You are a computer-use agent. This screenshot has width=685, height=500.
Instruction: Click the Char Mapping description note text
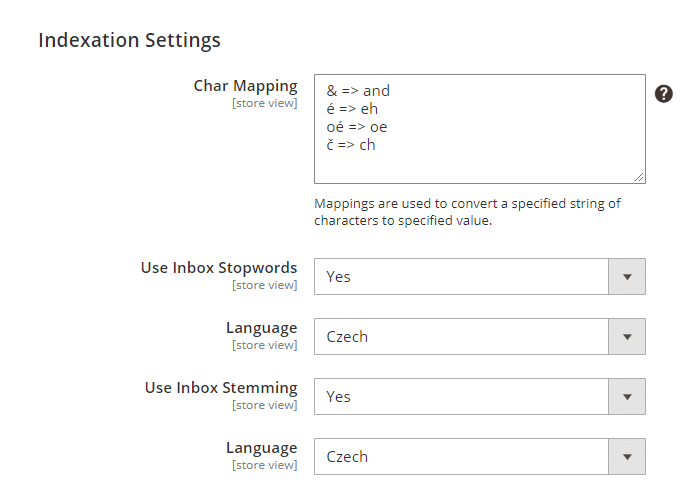(467, 212)
